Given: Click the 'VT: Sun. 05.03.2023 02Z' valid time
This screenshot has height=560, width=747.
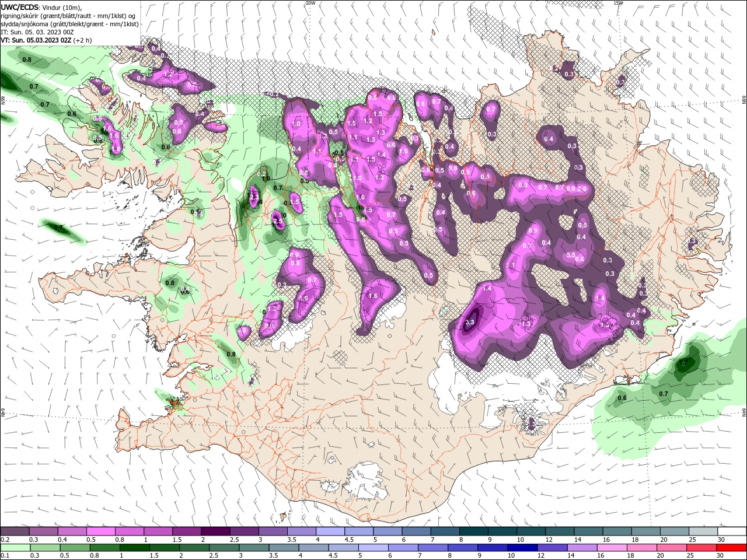Looking at the screenshot, I should tap(36, 40).
